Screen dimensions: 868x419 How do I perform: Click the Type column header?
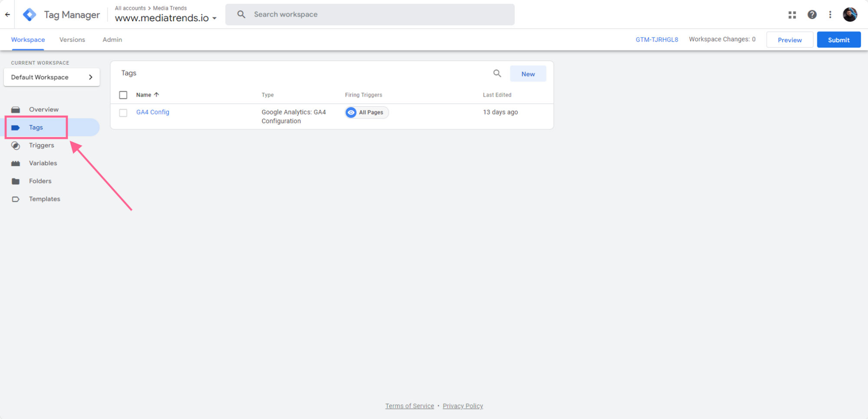point(268,95)
